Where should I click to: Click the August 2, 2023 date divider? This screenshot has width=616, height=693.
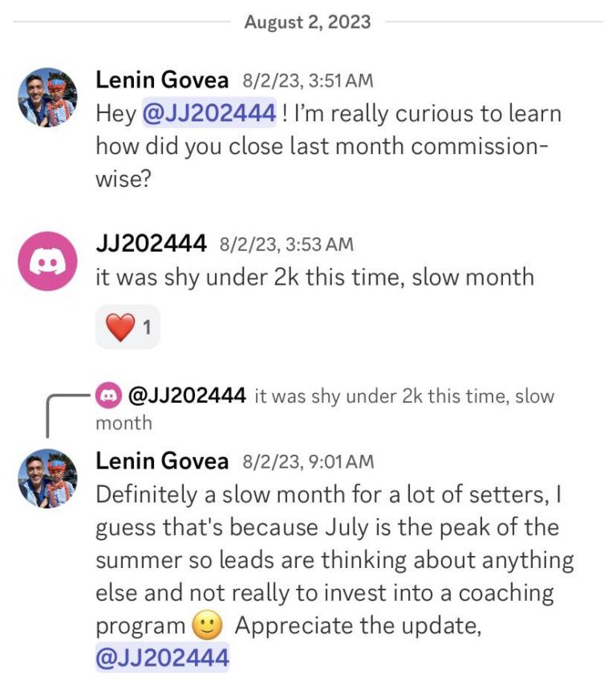click(307, 22)
